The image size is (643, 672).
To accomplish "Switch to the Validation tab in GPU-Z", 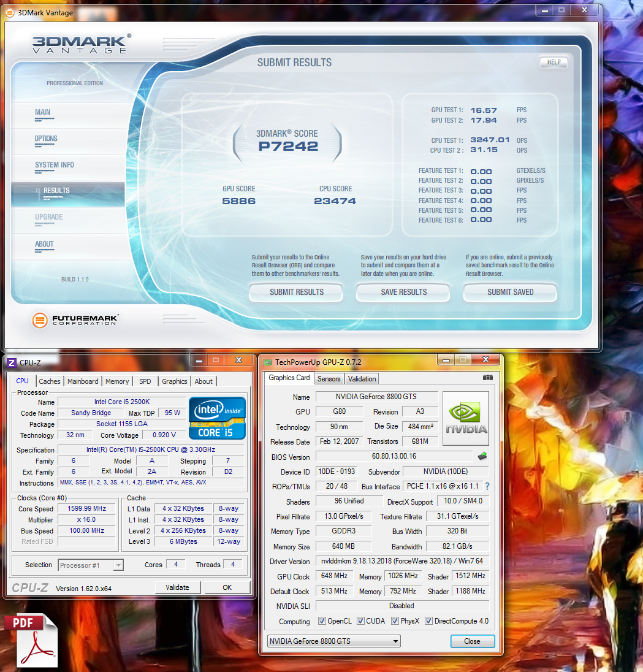I will [362, 379].
